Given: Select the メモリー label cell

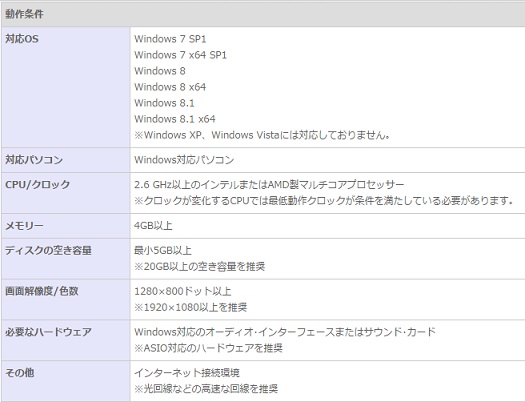Looking at the screenshot, I should 66,226.
